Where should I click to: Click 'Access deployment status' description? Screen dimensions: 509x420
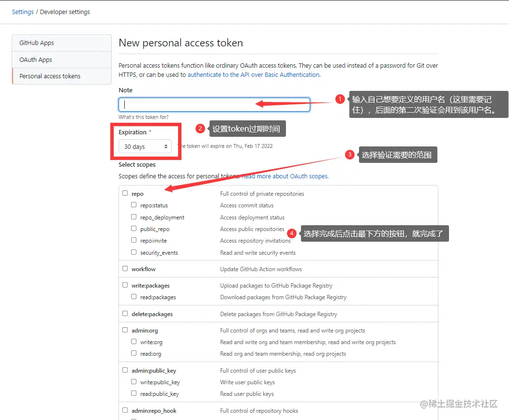click(252, 217)
